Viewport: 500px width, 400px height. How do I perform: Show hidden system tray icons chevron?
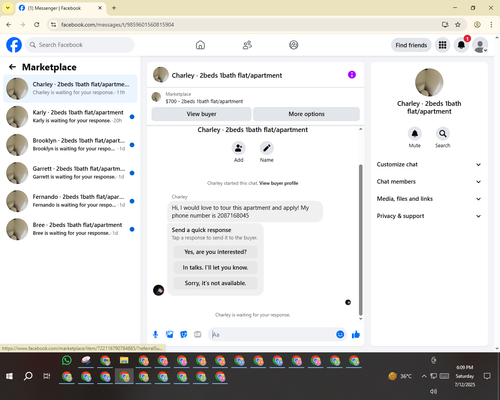tap(424, 376)
